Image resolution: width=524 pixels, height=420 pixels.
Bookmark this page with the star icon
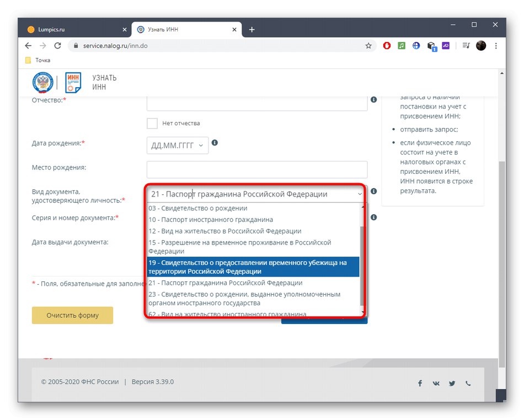(368, 46)
